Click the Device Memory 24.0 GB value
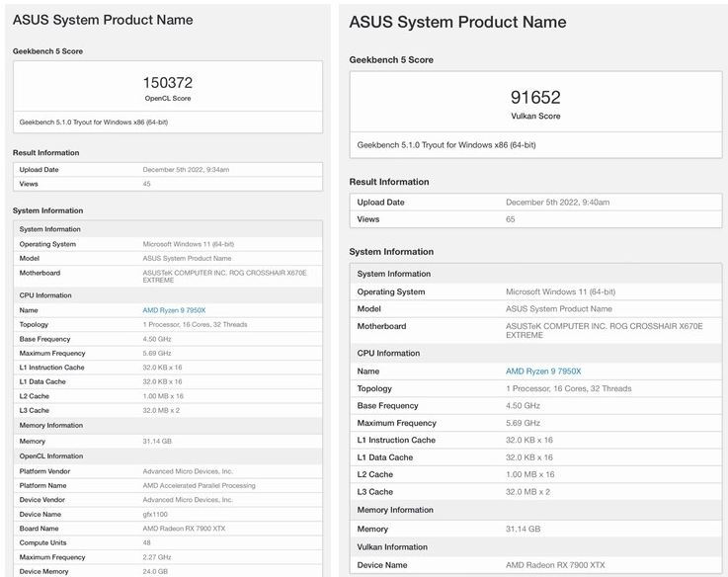This screenshot has width=728, height=577. tap(155, 571)
